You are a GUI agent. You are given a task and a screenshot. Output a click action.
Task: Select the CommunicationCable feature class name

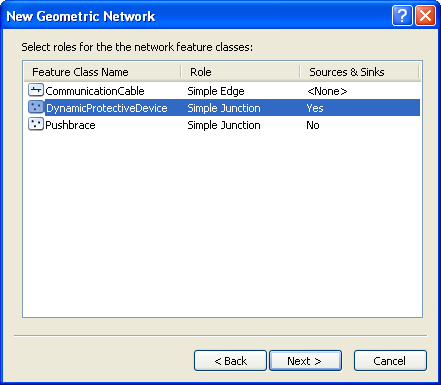point(95,91)
